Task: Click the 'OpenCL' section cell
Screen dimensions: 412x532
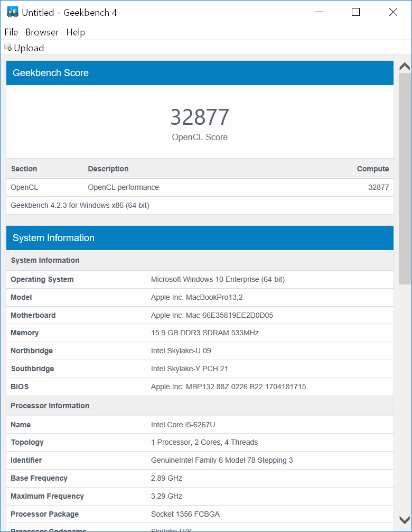Action: pos(24,187)
